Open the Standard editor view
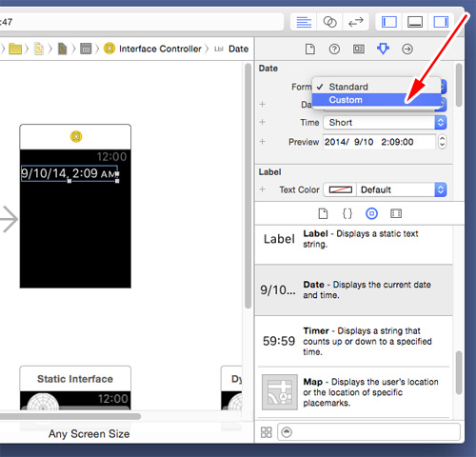Viewport: 476px width, 457px height. 304,22
